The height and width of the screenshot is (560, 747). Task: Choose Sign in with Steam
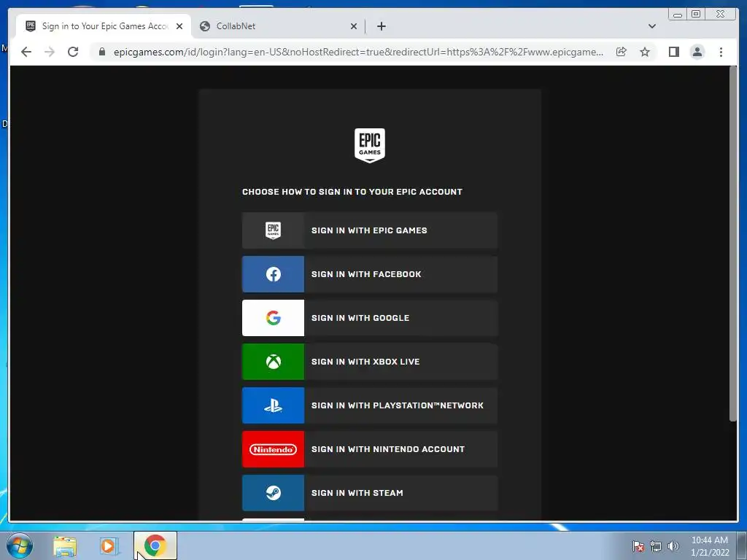point(370,494)
